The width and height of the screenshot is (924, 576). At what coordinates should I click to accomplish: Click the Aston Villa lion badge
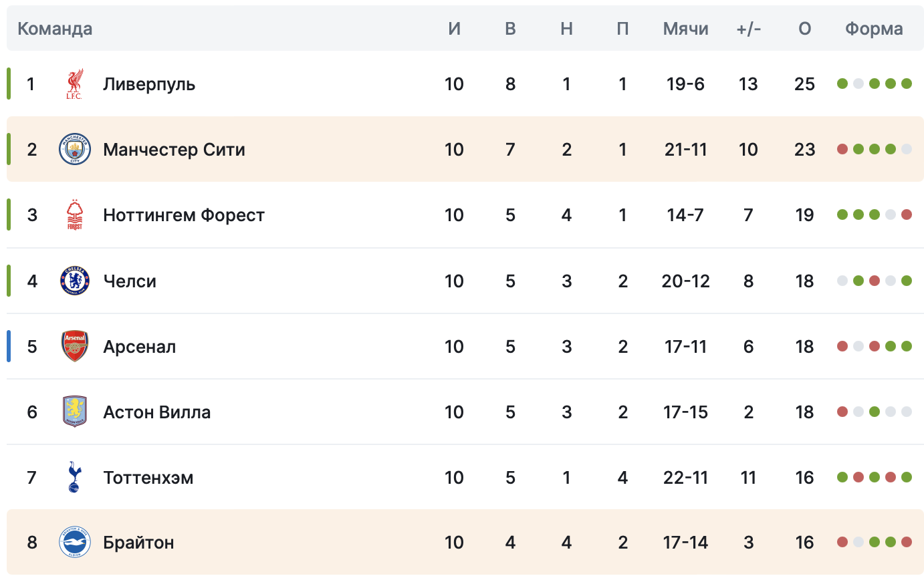pyautogui.click(x=75, y=412)
